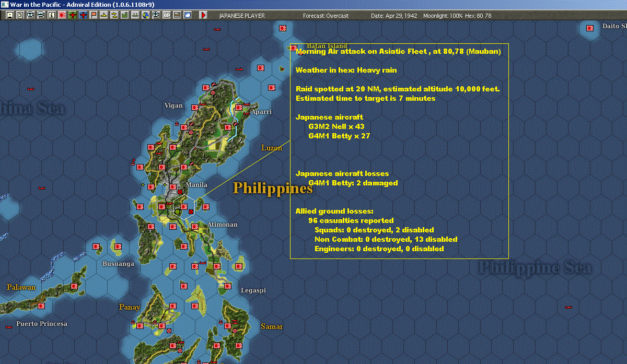Click the gray ships toolbar icon

tap(135, 16)
